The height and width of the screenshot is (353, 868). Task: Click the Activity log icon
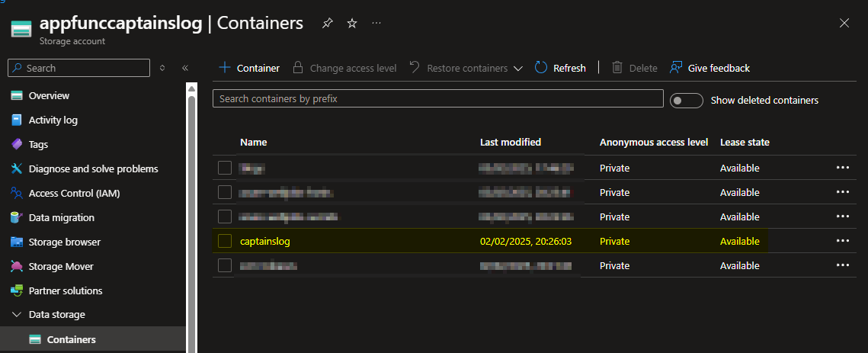tap(17, 120)
